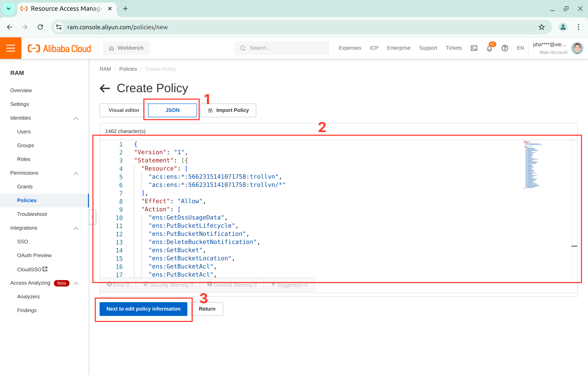Viewport: 588px width, 375px height.
Task: Collapse the Integrations section
Action: (x=76, y=228)
